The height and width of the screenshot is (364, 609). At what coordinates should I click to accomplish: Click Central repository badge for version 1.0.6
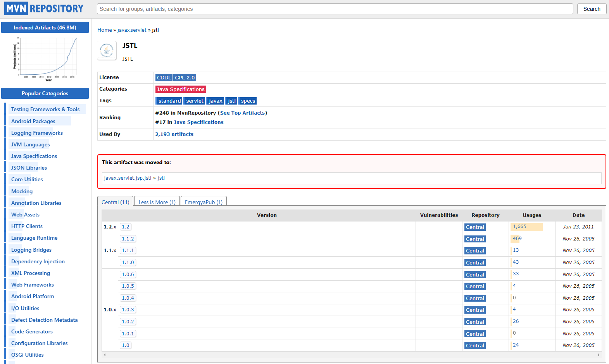click(x=475, y=275)
